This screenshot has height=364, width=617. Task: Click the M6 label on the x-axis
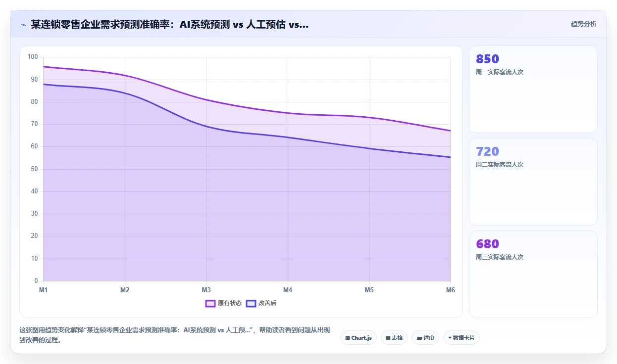tap(450, 290)
